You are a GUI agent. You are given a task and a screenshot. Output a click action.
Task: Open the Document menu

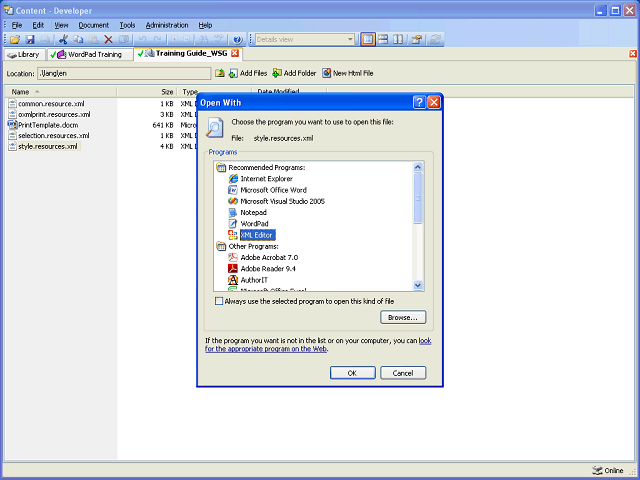pos(93,25)
